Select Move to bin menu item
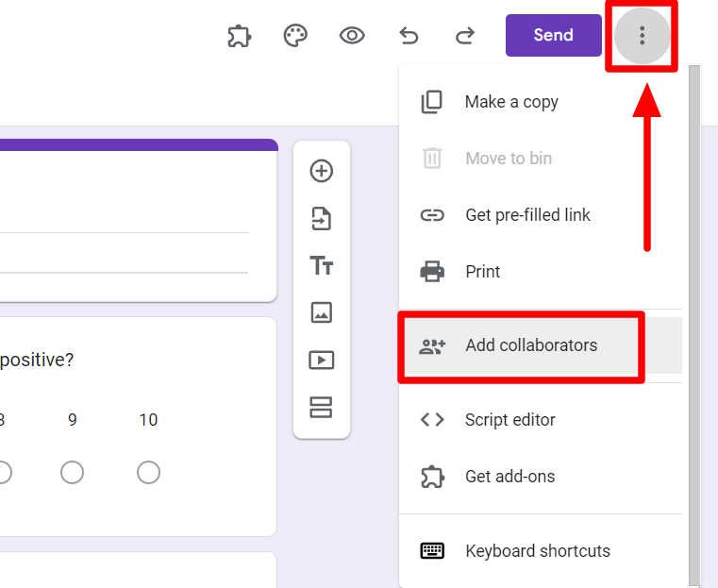The image size is (718, 588). pyautogui.click(x=541, y=159)
